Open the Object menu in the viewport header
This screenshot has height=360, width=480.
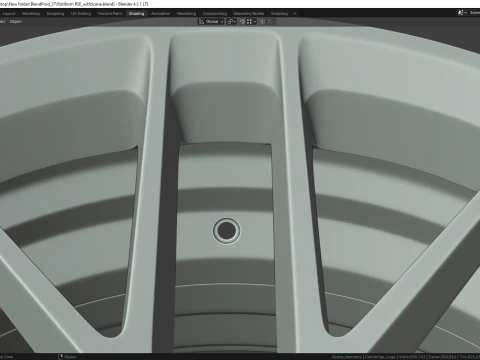pyautogui.click(x=15, y=22)
